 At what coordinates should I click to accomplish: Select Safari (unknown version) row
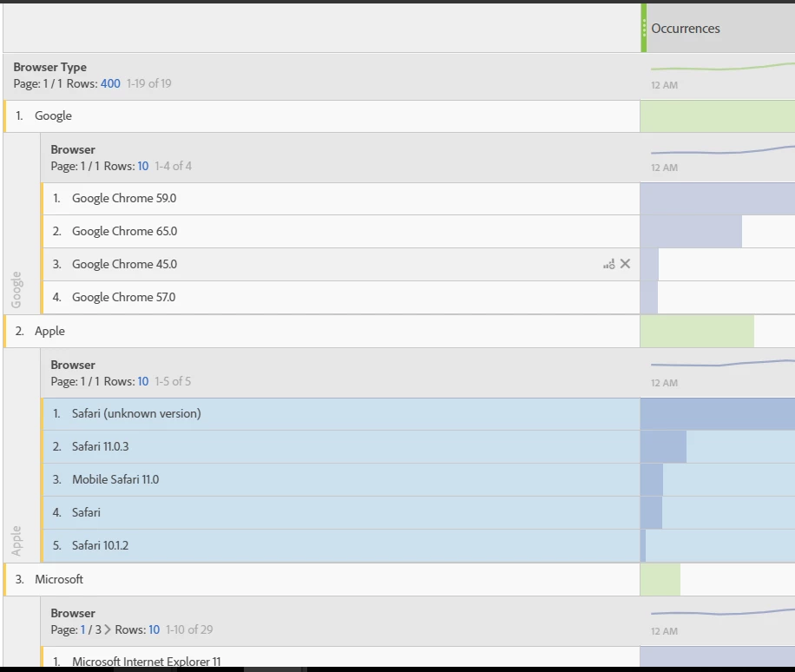tap(341, 414)
